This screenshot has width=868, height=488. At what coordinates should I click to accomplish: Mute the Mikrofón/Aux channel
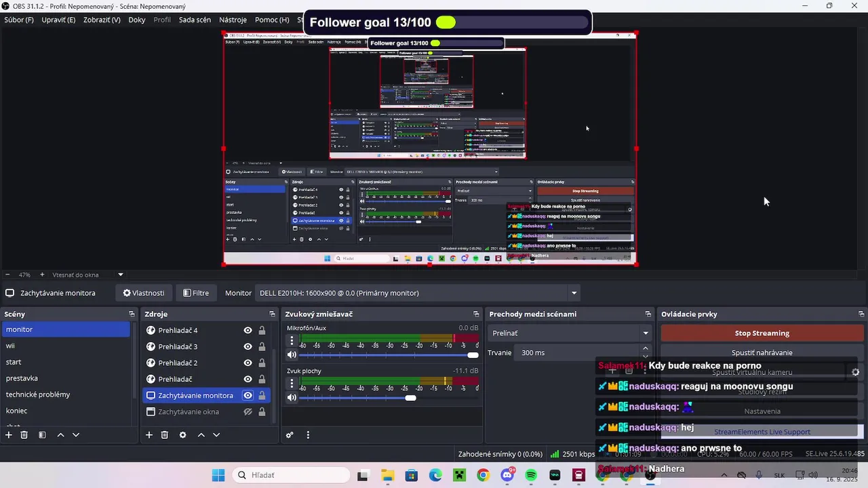tap(292, 354)
